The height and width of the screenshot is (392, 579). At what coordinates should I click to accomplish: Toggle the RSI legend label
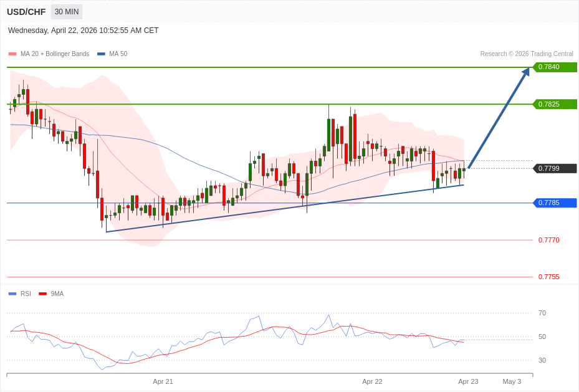click(x=26, y=294)
